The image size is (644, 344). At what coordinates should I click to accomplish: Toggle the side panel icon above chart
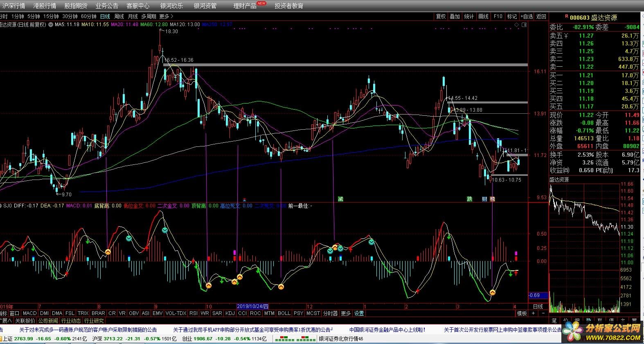click(524, 25)
